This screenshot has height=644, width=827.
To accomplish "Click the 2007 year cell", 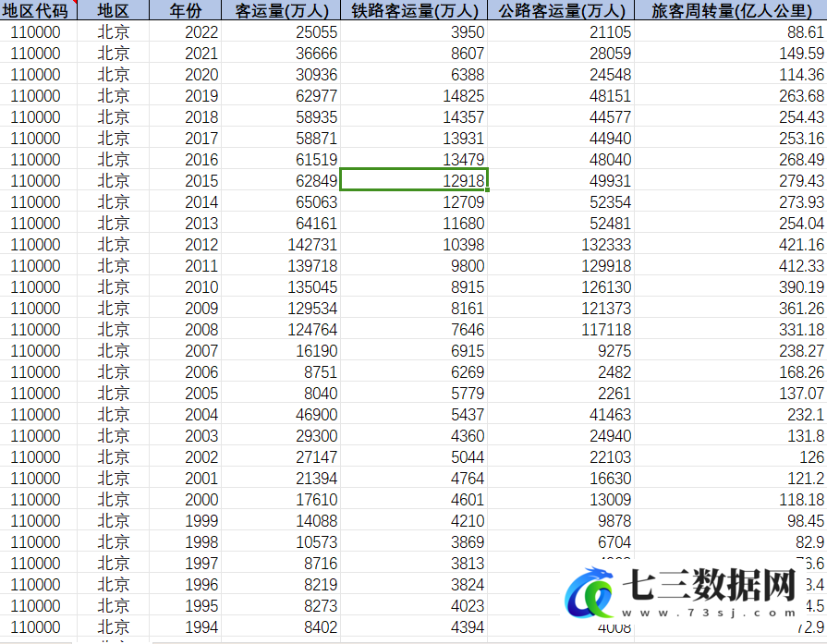I will 185,350.
